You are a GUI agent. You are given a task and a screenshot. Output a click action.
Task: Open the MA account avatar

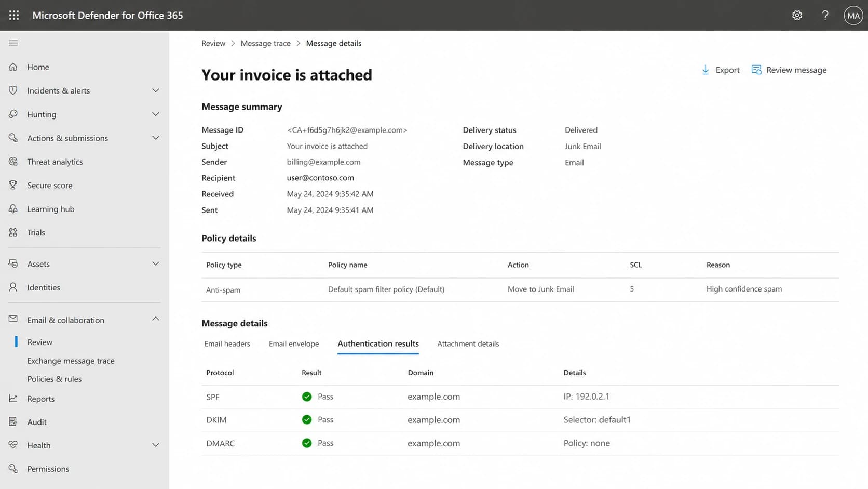coord(853,16)
